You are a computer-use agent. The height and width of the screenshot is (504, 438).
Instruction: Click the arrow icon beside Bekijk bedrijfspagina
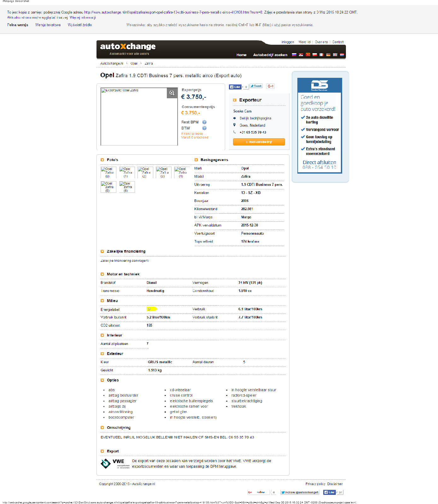click(x=235, y=118)
